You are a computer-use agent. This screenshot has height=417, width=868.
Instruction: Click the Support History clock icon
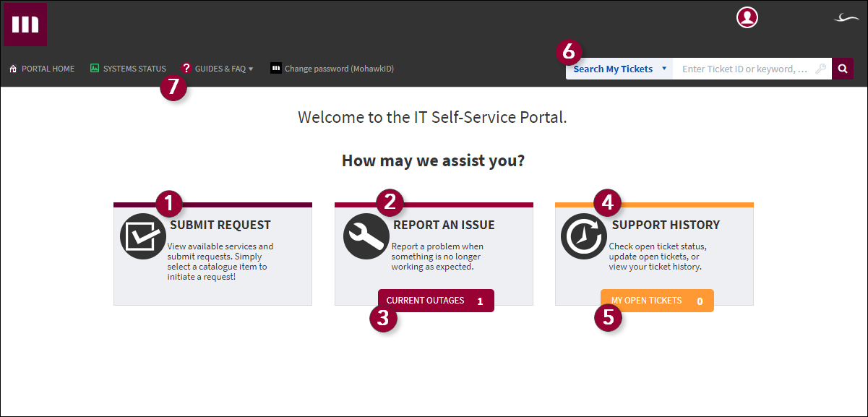(583, 236)
